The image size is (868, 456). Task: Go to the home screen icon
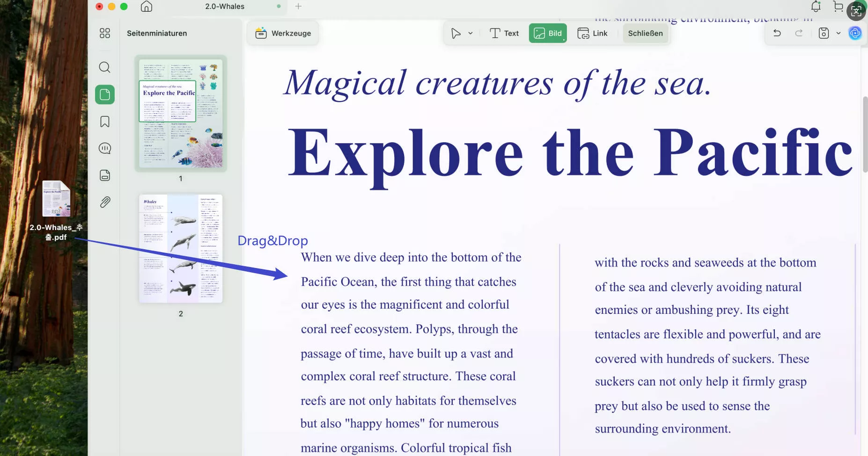(x=147, y=7)
